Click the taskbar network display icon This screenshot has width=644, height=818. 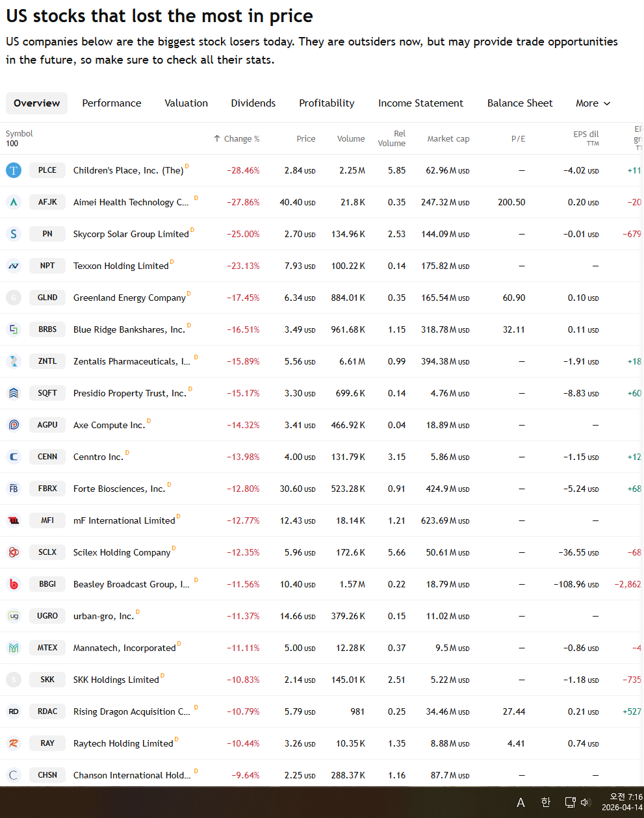coord(570,802)
